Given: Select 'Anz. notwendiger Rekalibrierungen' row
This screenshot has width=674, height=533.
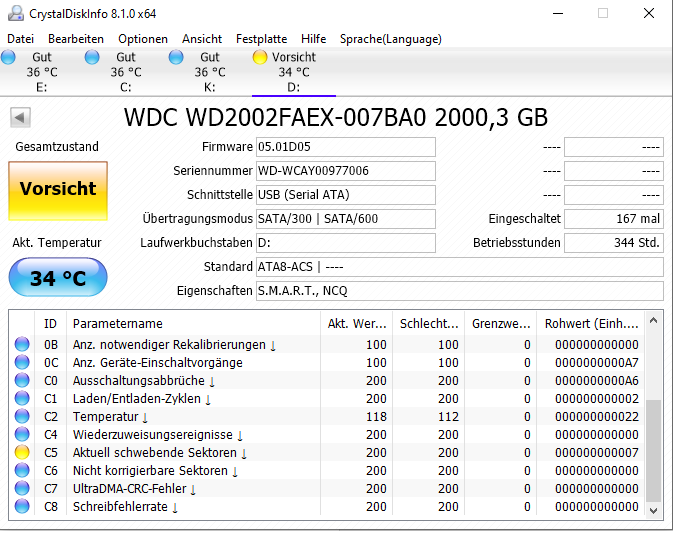Looking at the screenshot, I should tap(327, 344).
